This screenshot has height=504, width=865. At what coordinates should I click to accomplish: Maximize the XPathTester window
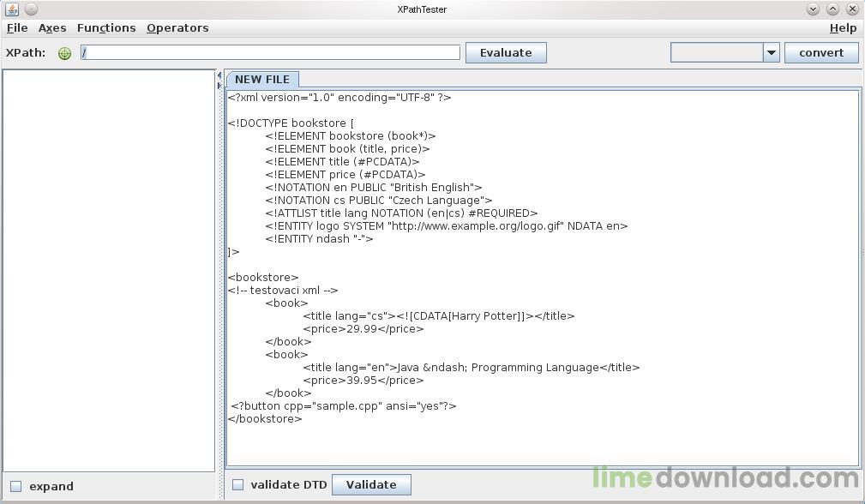pos(832,9)
